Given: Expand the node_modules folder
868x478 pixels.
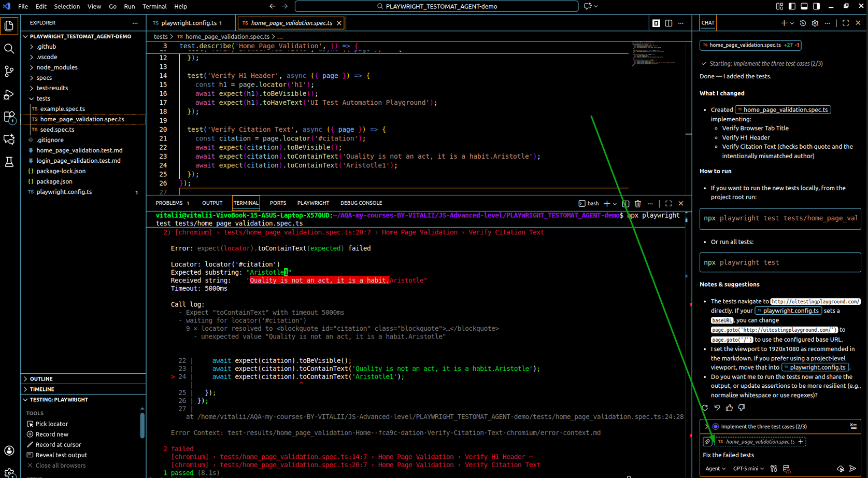Looking at the screenshot, I should tap(56, 67).
